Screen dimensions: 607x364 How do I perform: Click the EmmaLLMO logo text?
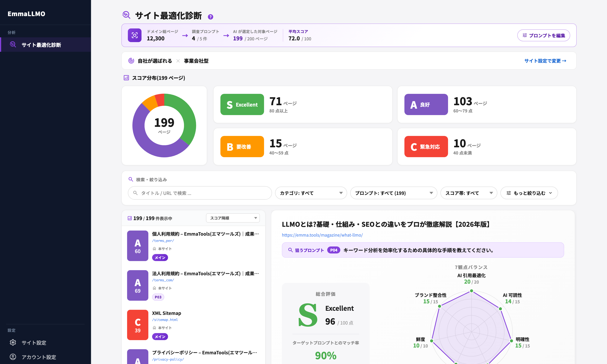coord(26,14)
